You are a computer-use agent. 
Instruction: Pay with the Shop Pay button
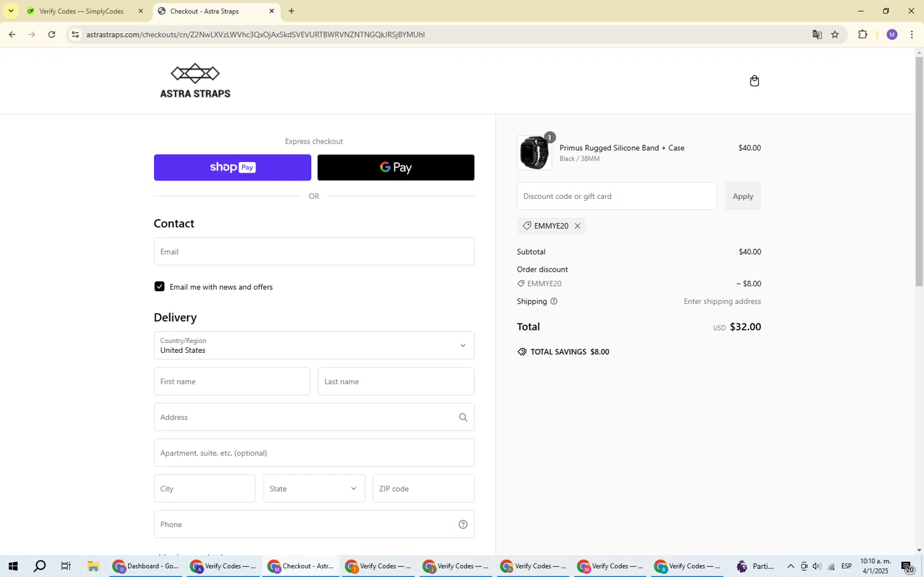pyautogui.click(x=232, y=167)
